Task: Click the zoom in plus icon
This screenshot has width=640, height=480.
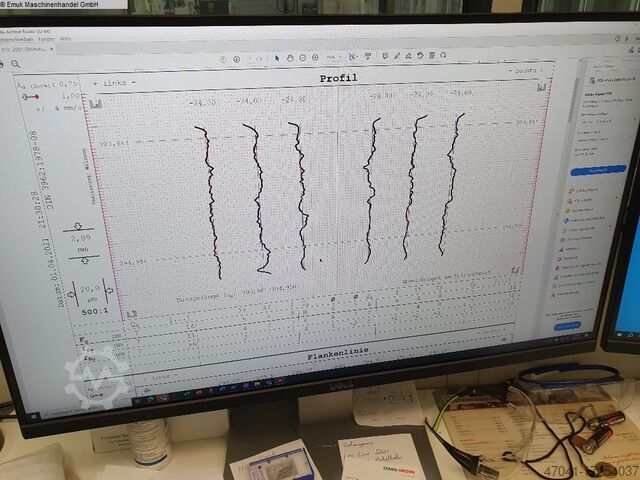Action: tap(316, 57)
